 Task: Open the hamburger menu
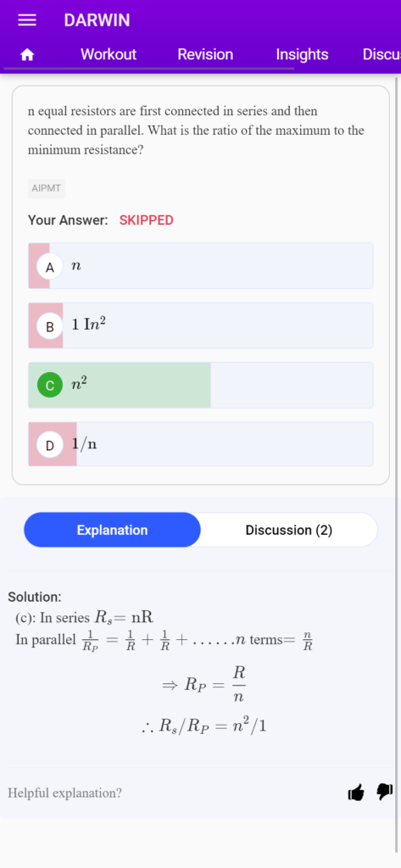tap(26, 20)
